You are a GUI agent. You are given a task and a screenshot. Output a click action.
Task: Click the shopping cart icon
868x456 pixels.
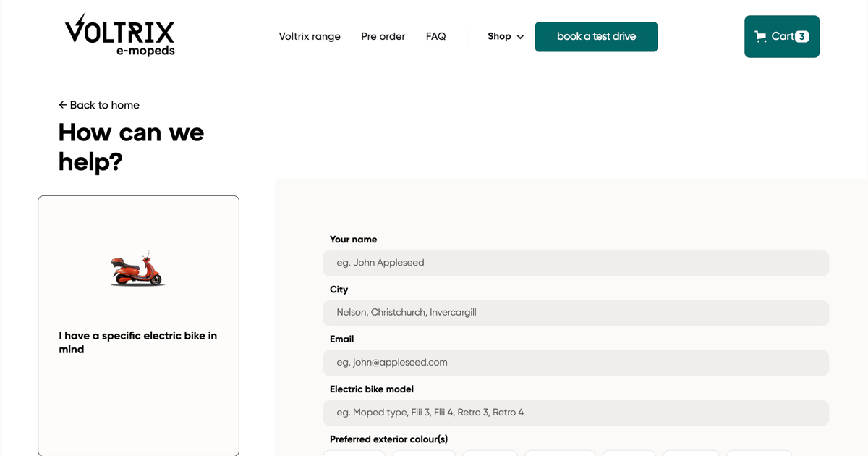(x=760, y=36)
